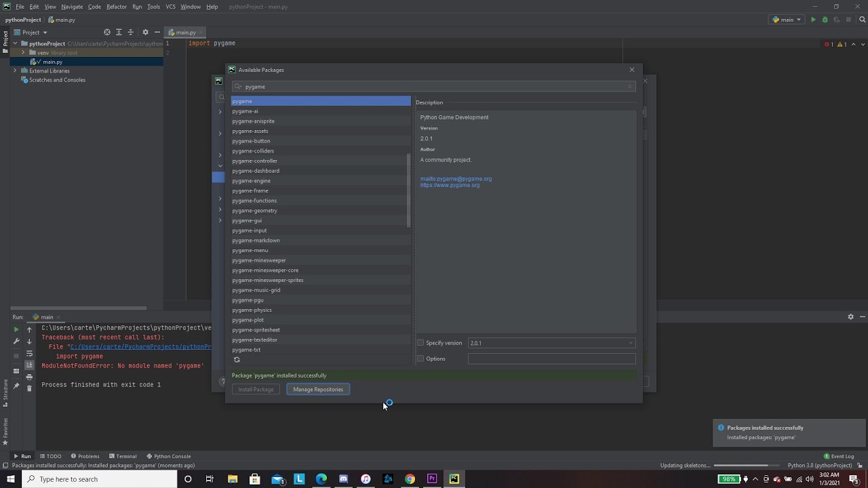Rerun main with green play icon
Viewport: 868px width, 488px height.
(x=16, y=329)
